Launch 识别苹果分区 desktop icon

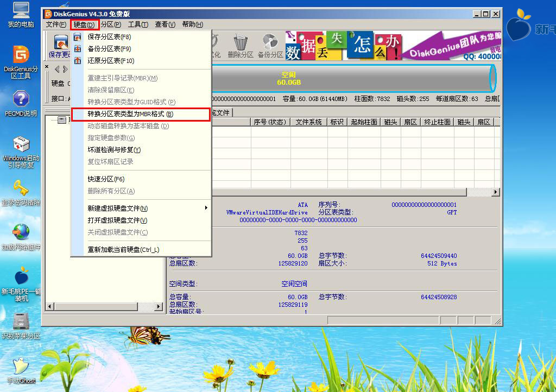tap(21, 326)
